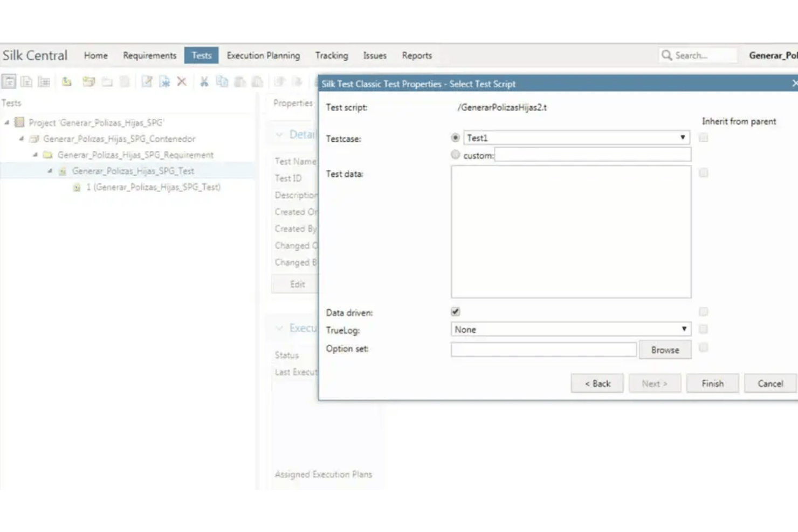Click the first clipboard Paste icon

point(240,81)
